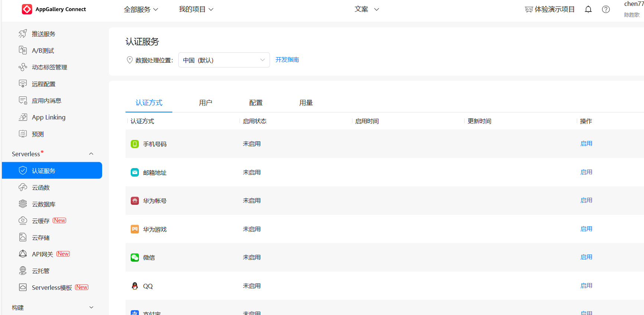The height and width of the screenshot is (315, 644).
Task: Click the 云缓存 sidebar icon
Action: coord(23,220)
